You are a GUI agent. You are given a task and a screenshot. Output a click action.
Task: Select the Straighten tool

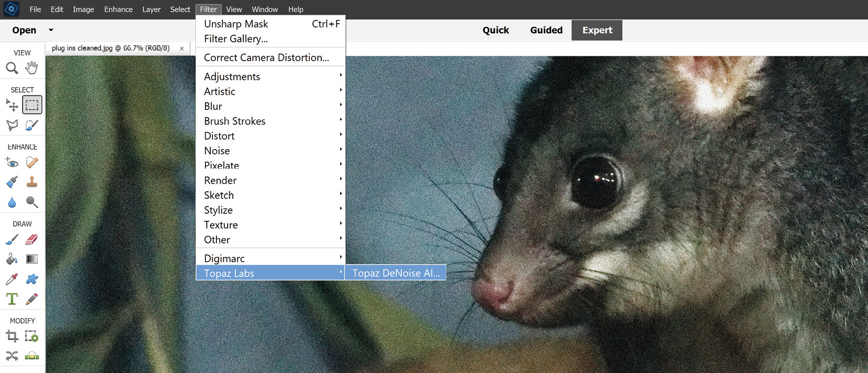(x=32, y=356)
